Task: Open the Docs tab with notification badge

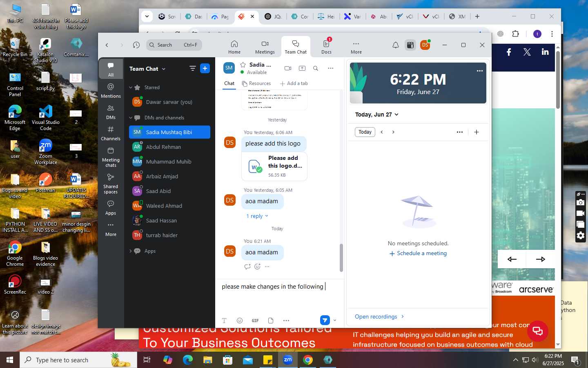Action: [327, 47]
